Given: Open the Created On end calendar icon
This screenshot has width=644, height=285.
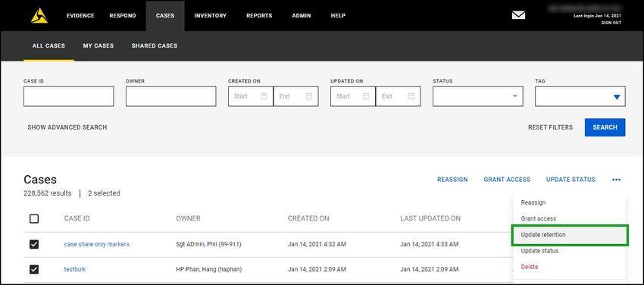Looking at the screenshot, I should (x=309, y=96).
